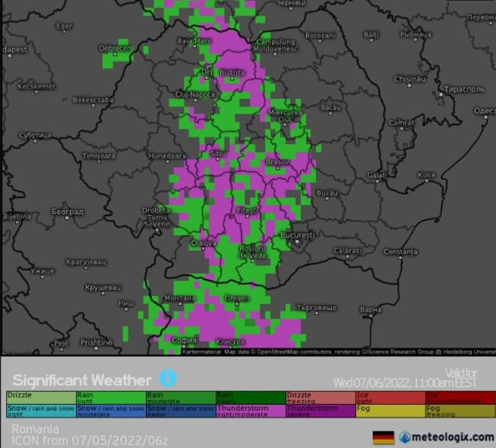Click the Thunderstorm light/moderate legend swatch
The image size is (496, 448).
click(x=250, y=411)
